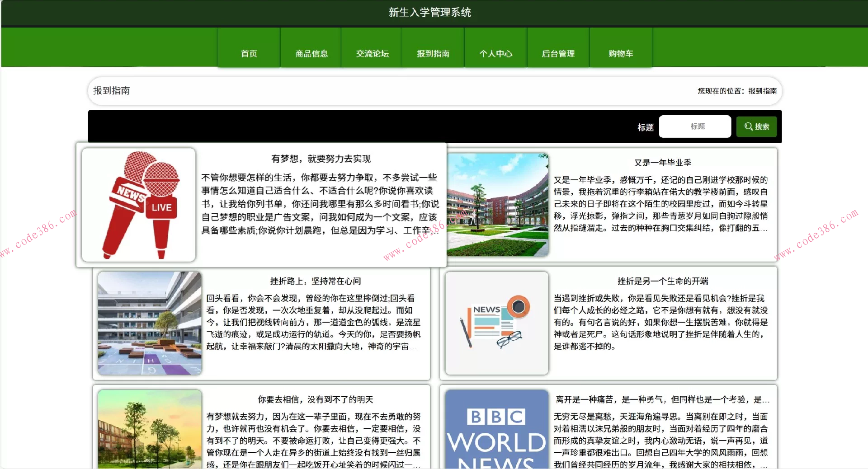Viewport: 868px width, 469px height.
Task: Open the 交流论坛 forum tab
Action: [372, 53]
